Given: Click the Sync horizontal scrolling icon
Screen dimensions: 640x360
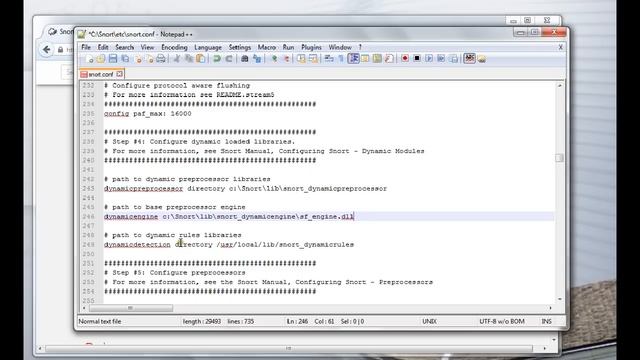Looking at the screenshot, I should (313, 59).
